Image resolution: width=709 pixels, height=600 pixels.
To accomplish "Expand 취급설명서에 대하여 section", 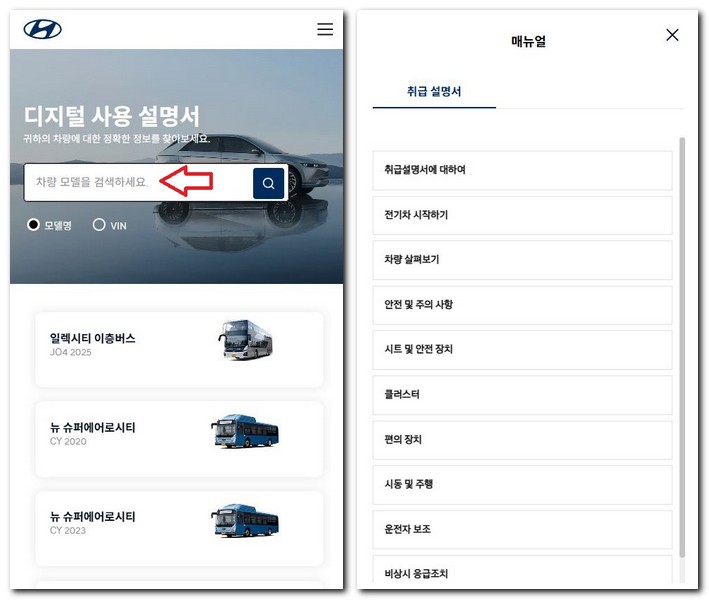I will click(x=522, y=170).
